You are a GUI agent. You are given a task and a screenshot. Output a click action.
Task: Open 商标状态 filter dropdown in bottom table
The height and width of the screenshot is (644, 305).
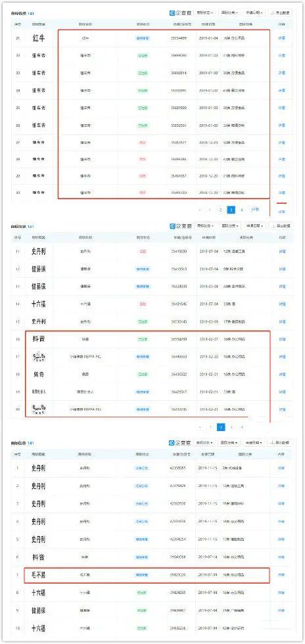204,443
